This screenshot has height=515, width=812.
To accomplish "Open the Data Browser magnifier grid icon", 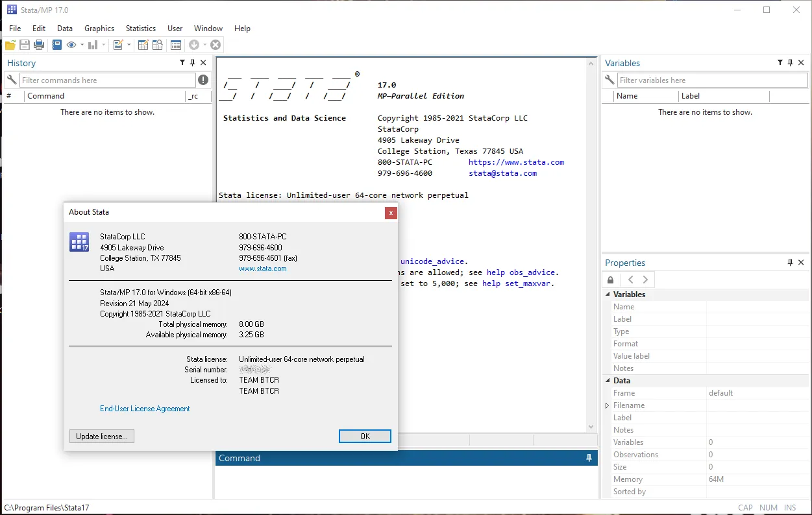I will pyautogui.click(x=158, y=45).
